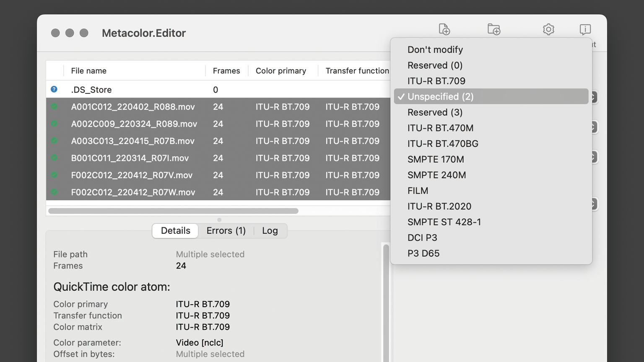Click green status icon for F002C012_220412_R07W.mov
Viewport: 644px width, 362px height.
[54, 192]
